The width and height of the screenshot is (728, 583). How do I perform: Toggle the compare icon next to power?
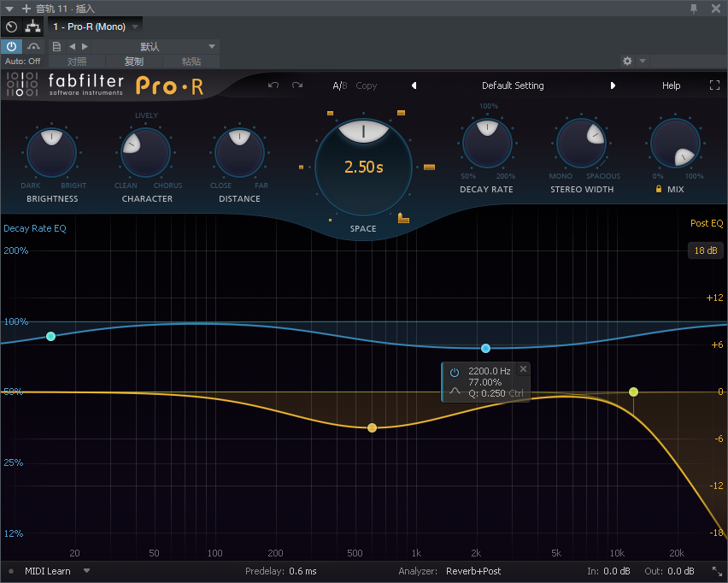(33, 46)
